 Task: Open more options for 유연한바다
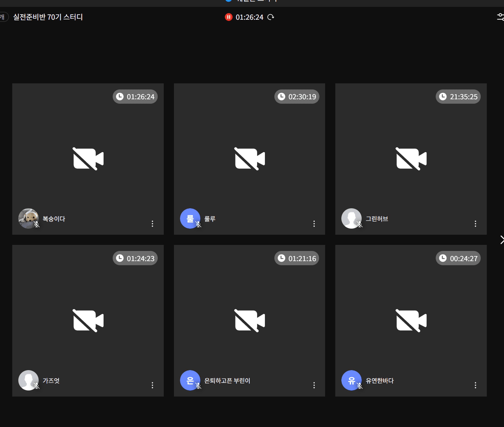476,385
